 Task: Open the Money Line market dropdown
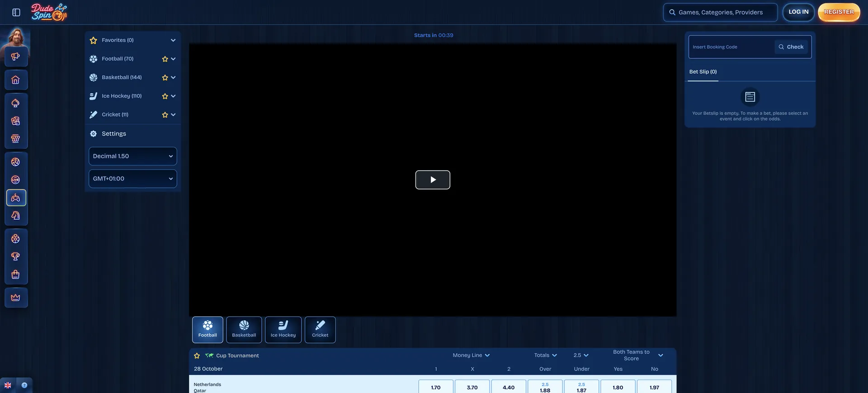(472, 355)
